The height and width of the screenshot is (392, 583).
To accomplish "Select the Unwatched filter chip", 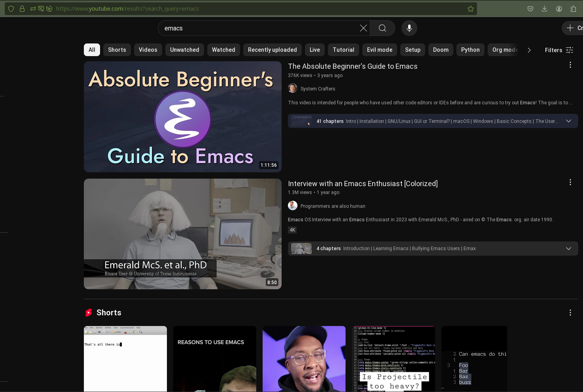I will pyautogui.click(x=184, y=50).
